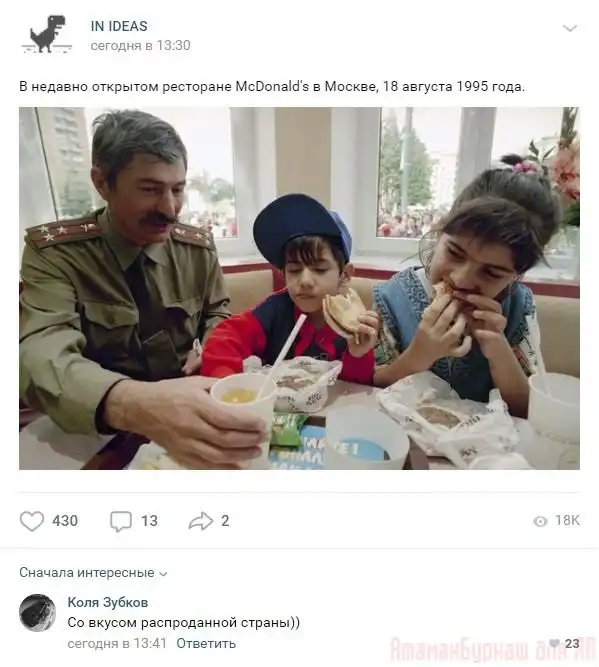Click the 13 comments count

point(149,521)
